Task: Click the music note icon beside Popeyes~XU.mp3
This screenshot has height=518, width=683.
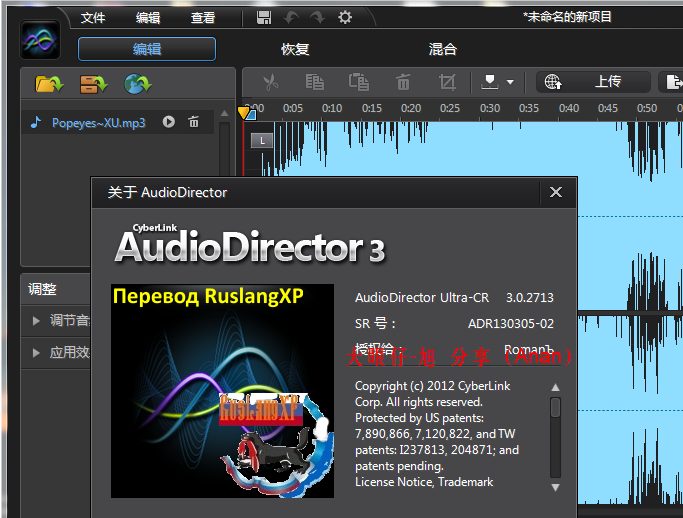Action: click(x=36, y=122)
